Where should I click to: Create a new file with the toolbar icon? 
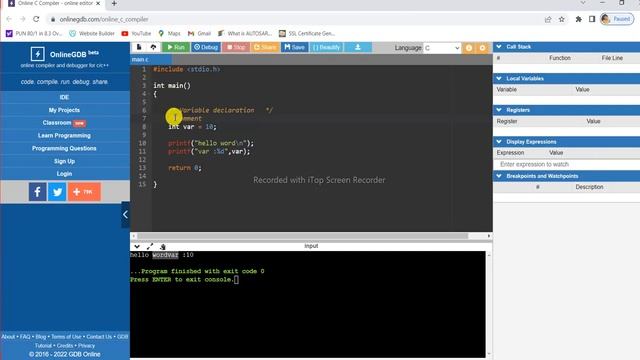point(139,47)
